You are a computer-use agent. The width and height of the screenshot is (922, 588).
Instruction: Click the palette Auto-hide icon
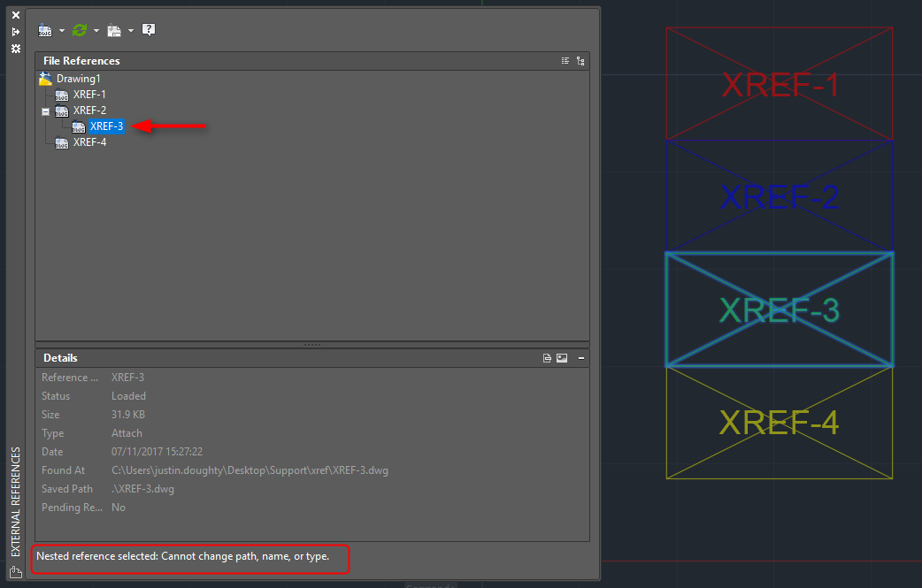tap(15, 32)
